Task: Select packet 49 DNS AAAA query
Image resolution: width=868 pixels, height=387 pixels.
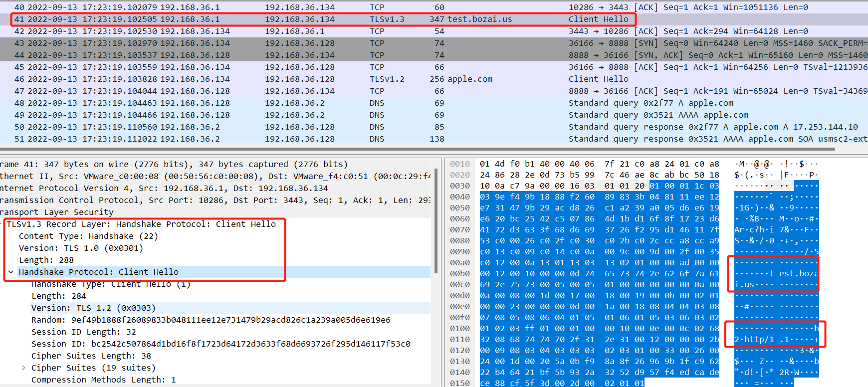Action: tap(434, 115)
